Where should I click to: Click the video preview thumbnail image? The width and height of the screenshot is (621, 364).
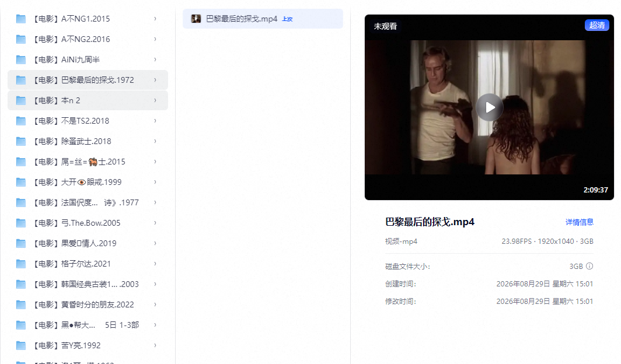(x=490, y=107)
